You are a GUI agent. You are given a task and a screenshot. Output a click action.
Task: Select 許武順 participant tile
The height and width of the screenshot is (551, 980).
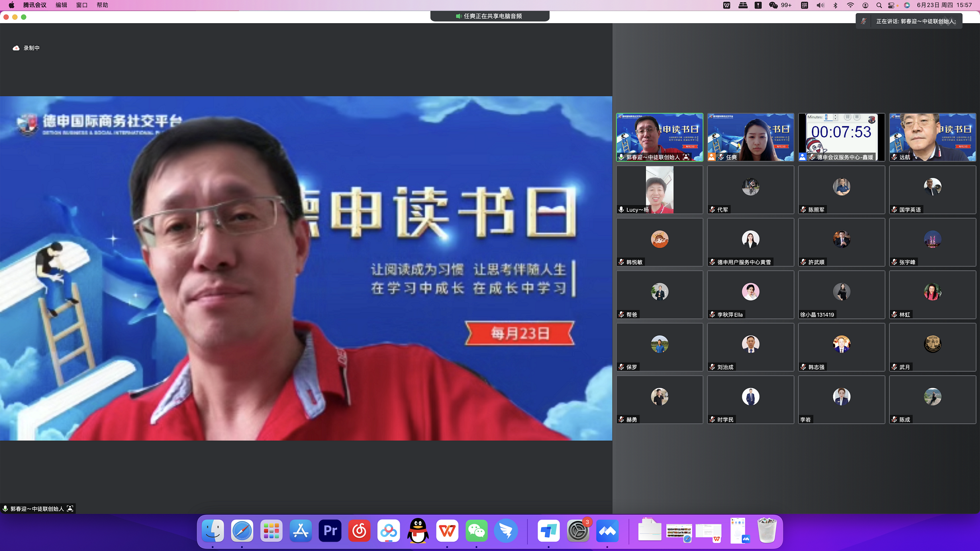(841, 242)
